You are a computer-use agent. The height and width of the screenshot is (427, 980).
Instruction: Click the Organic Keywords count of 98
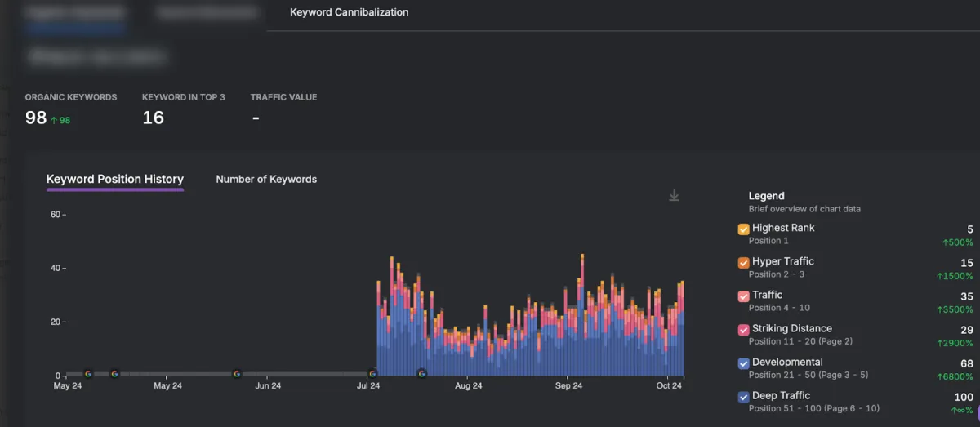click(36, 118)
